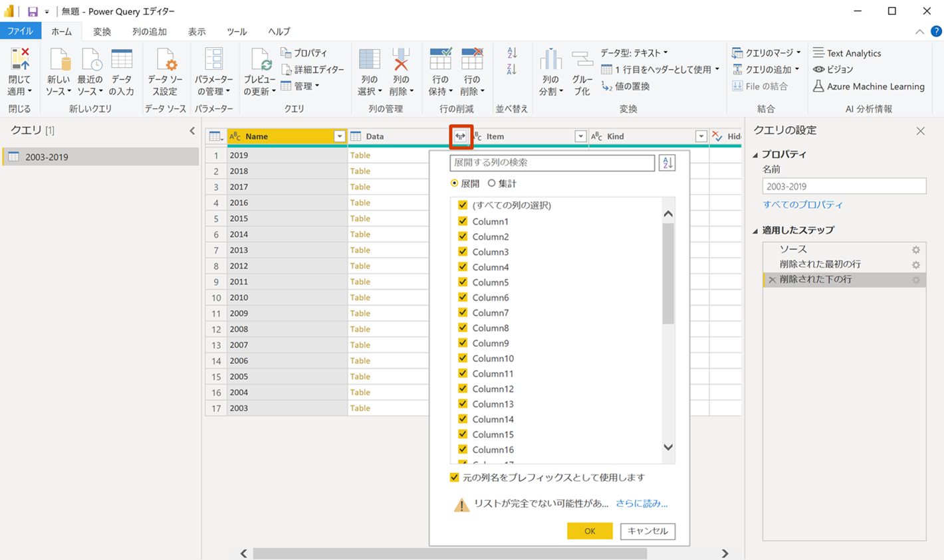Switch to the 変換 tab

[x=102, y=31]
